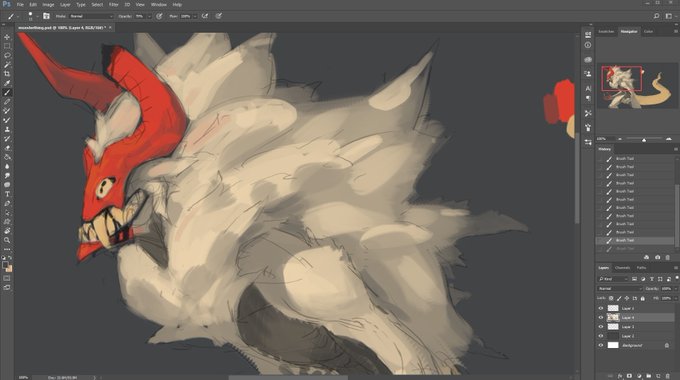
Task: Create new document from current history state
Action: [x=647, y=257]
